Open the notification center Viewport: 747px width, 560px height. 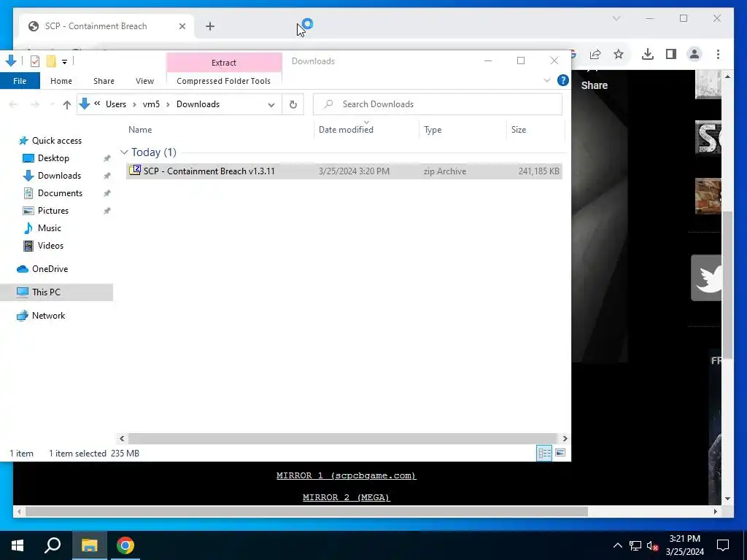(723, 545)
